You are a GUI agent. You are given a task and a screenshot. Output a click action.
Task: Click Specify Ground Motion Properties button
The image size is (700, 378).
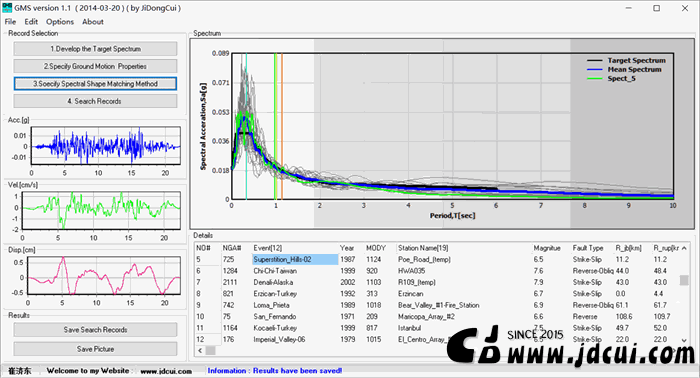95,66
